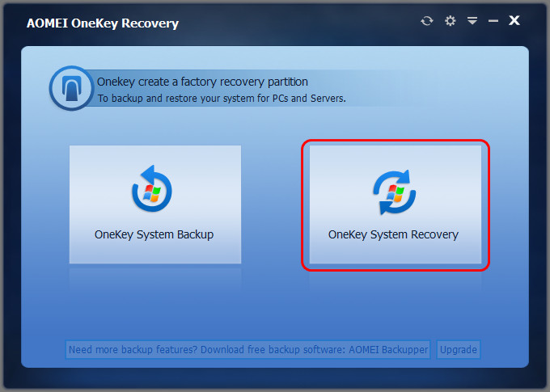Open OneKey System Backup
Screen dimensions: 550x392
coord(155,204)
